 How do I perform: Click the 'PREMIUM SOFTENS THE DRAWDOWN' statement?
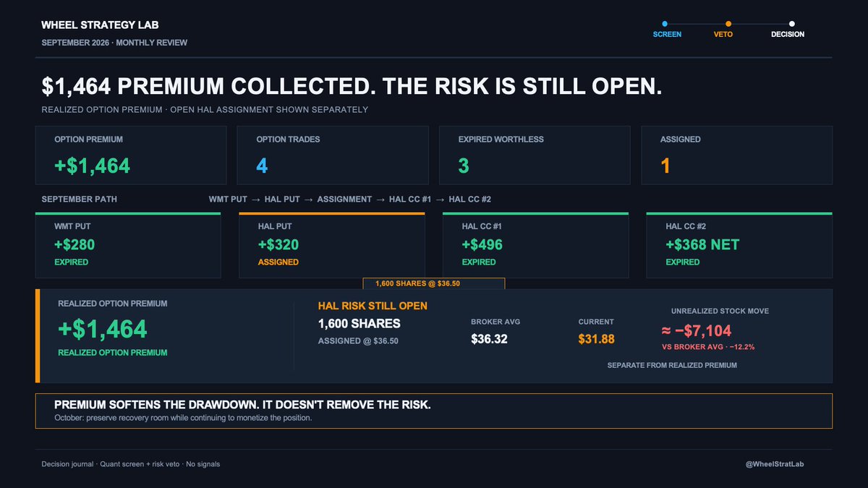242,405
